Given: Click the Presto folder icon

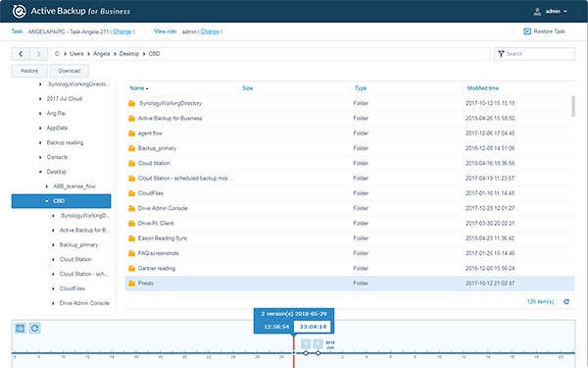Looking at the screenshot, I should click(131, 284).
